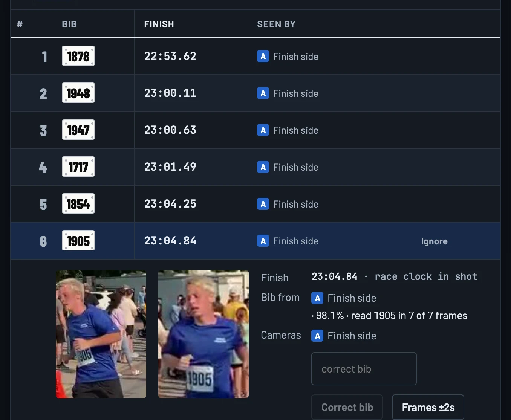This screenshot has width=511, height=420.
Task: Click Finish side text in bib 1947 row
Action: point(296,130)
